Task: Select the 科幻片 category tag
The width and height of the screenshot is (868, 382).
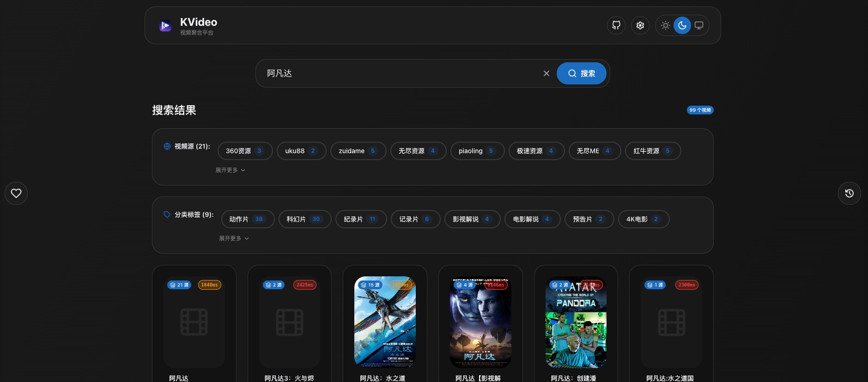Action: point(305,219)
